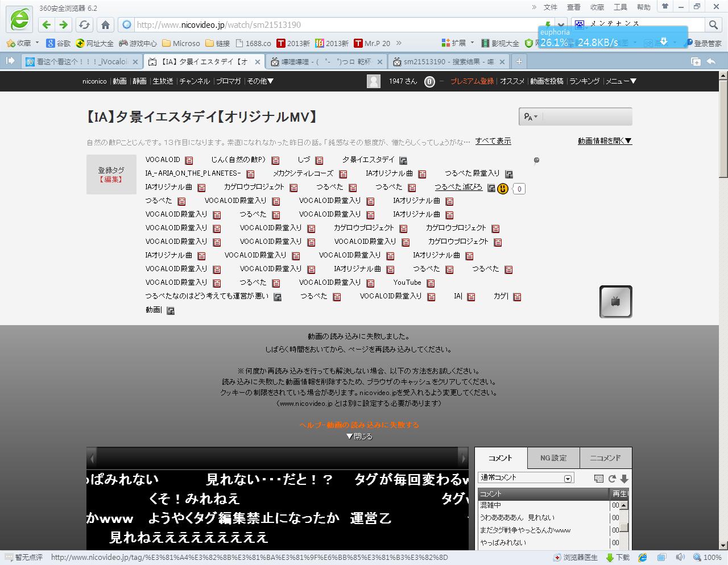Collapse the error message with ▼閉じる

[359, 437]
